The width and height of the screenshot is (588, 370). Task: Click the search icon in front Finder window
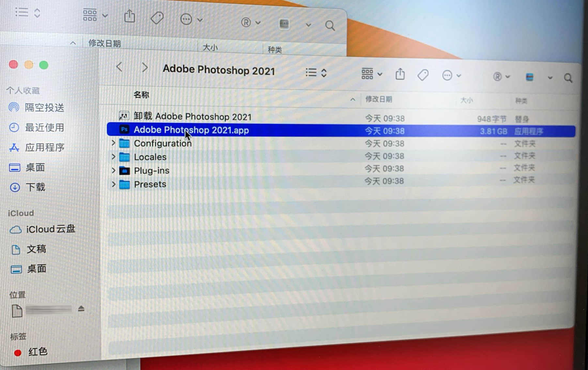tap(568, 78)
